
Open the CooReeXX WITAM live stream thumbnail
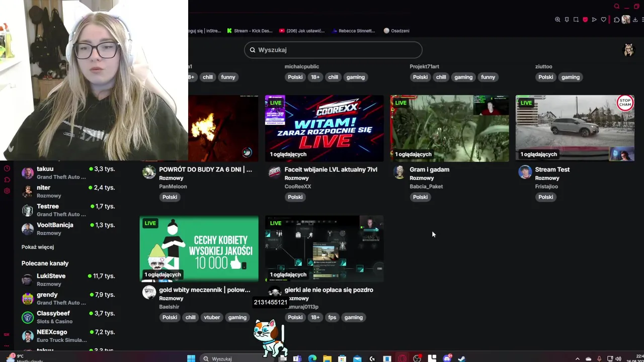point(324,128)
